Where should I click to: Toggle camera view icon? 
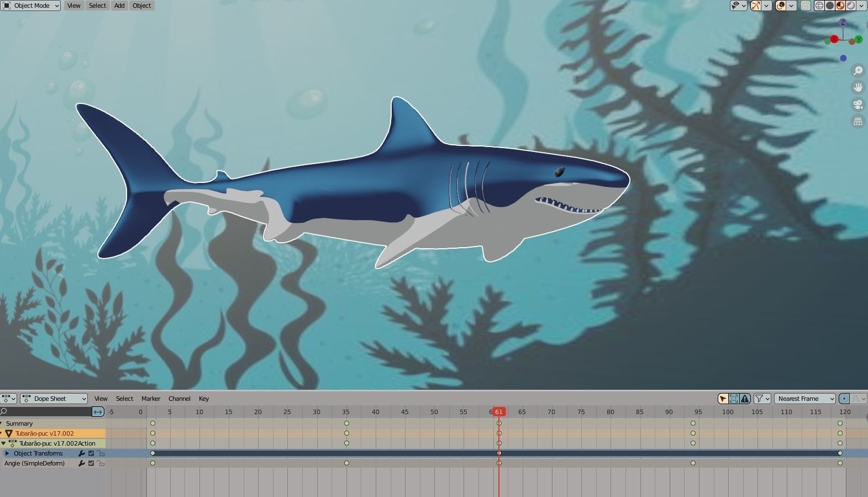tap(858, 104)
